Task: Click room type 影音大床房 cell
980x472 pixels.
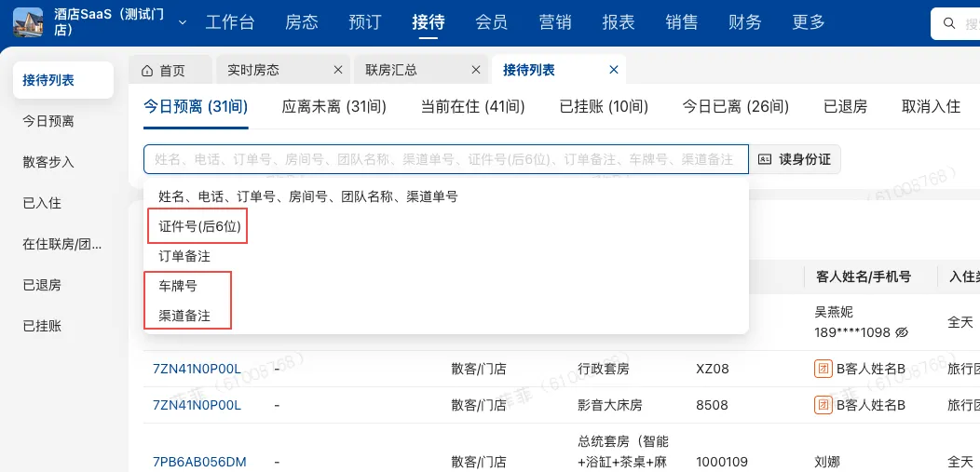Action: coord(610,405)
